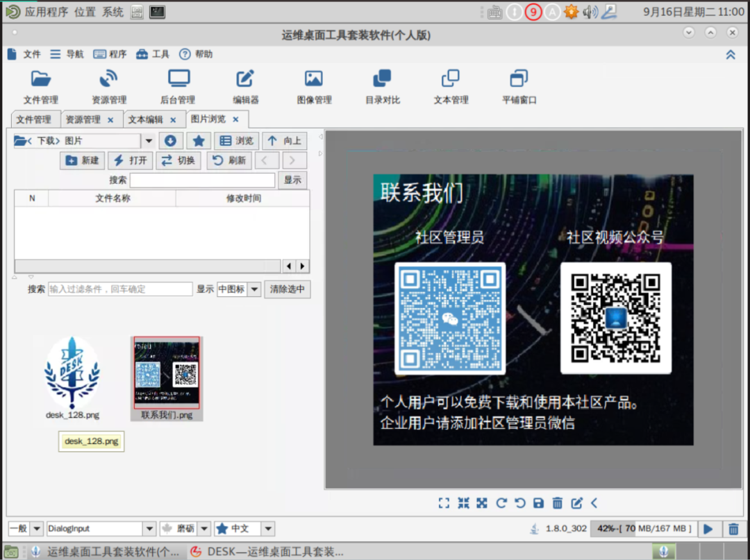
Task: Launch the 编辑器 editor tool
Action: pyautogui.click(x=245, y=87)
